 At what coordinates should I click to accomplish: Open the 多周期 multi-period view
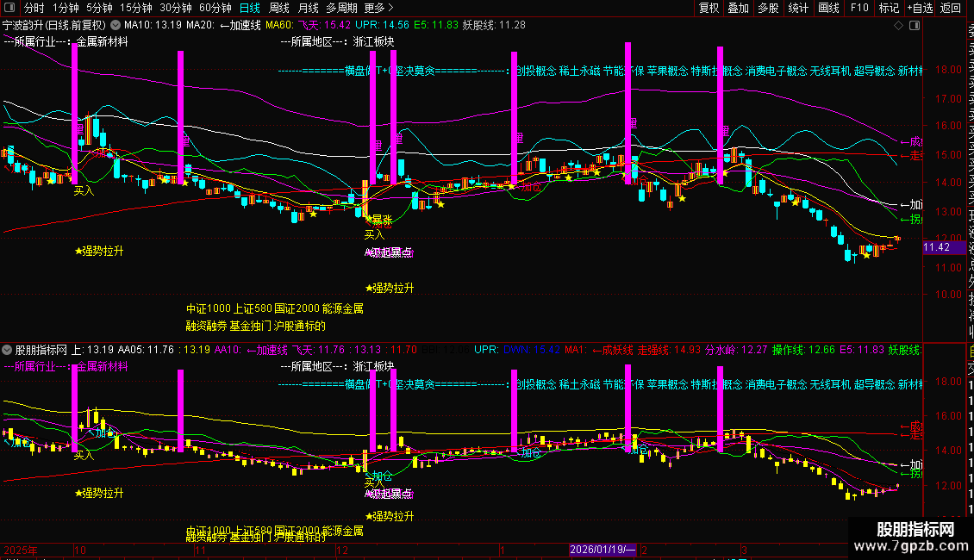tap(341, 8)
